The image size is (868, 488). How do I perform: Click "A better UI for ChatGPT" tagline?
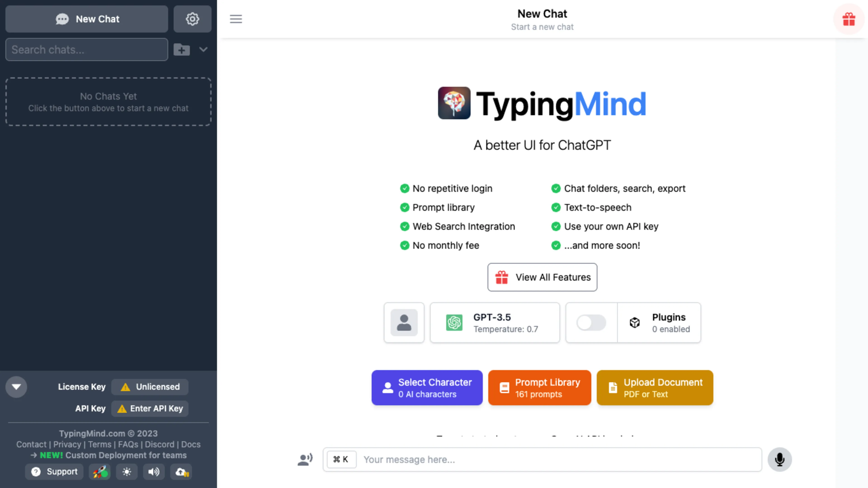[542, 145]
